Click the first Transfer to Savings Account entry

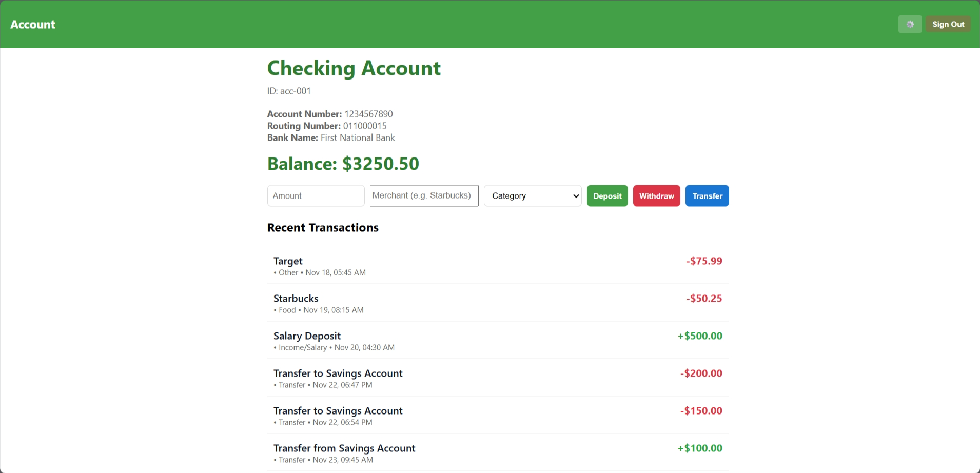coord(338,373)
